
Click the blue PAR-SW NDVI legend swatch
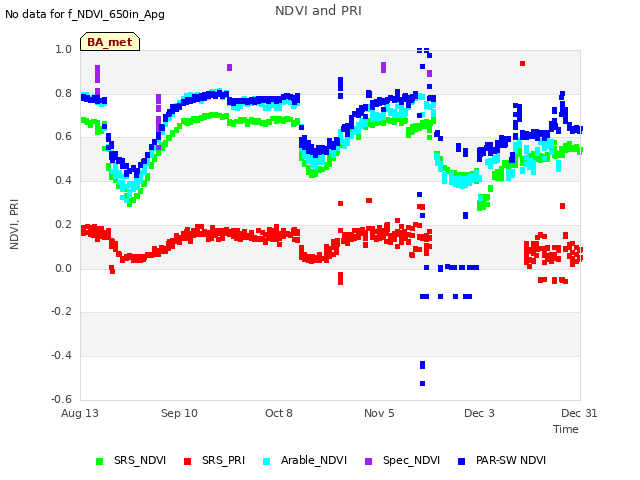[x=462, y=461]
